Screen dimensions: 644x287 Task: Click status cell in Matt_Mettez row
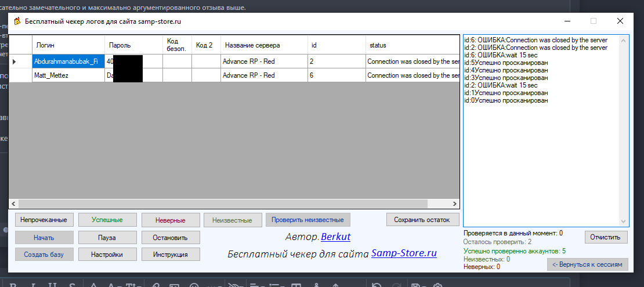413,75
